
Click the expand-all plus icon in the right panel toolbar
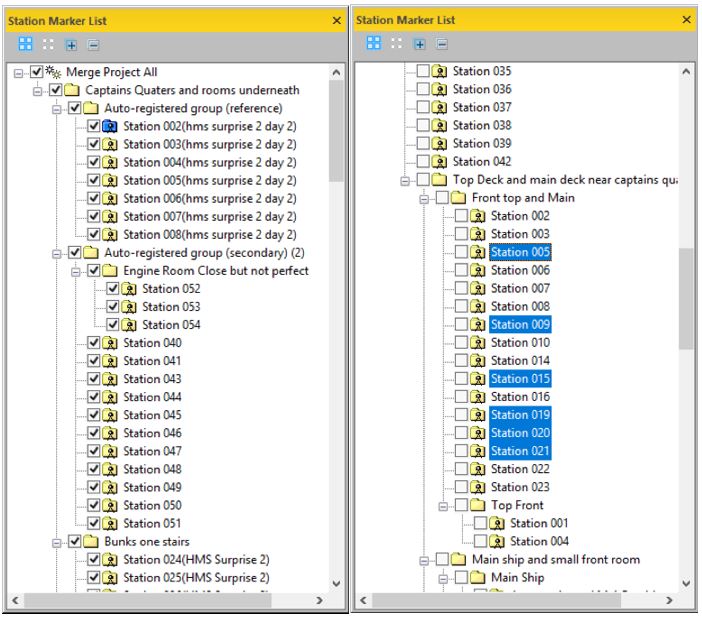coord(419,44)
